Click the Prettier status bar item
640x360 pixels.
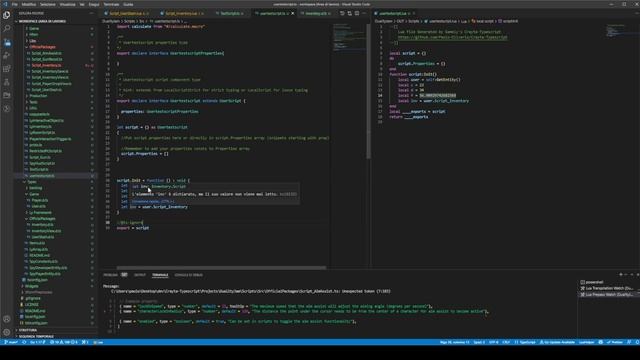615,342
